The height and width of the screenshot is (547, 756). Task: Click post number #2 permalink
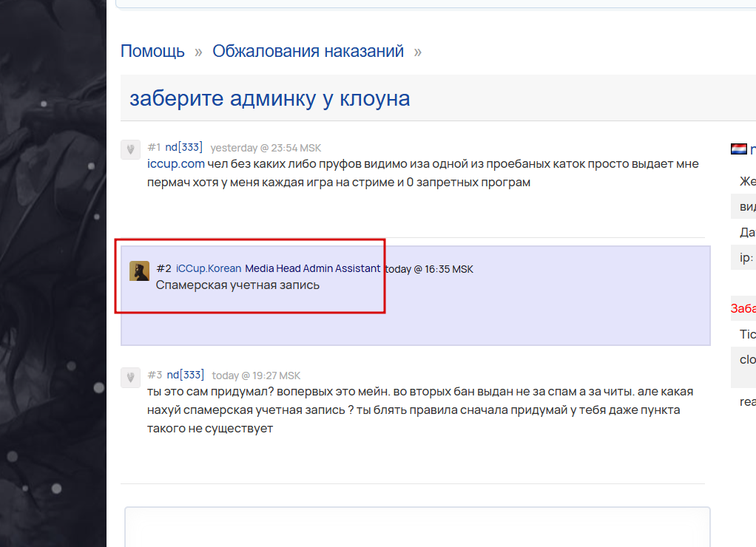[x=164, y=268]
